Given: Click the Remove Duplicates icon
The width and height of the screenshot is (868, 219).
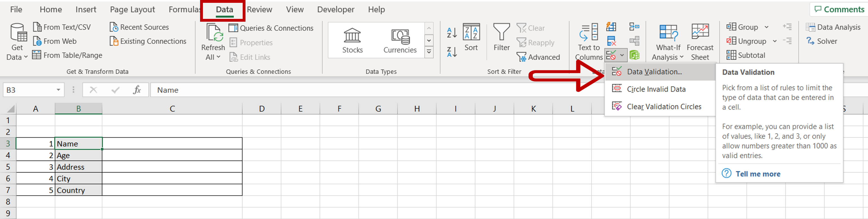Looking at the screenshot, I should coord(611,41).
